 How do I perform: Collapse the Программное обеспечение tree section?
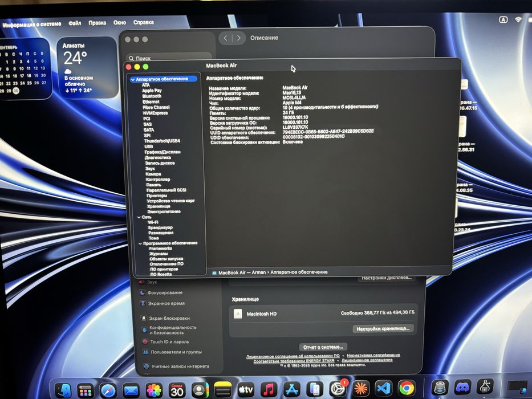[140, 243]
